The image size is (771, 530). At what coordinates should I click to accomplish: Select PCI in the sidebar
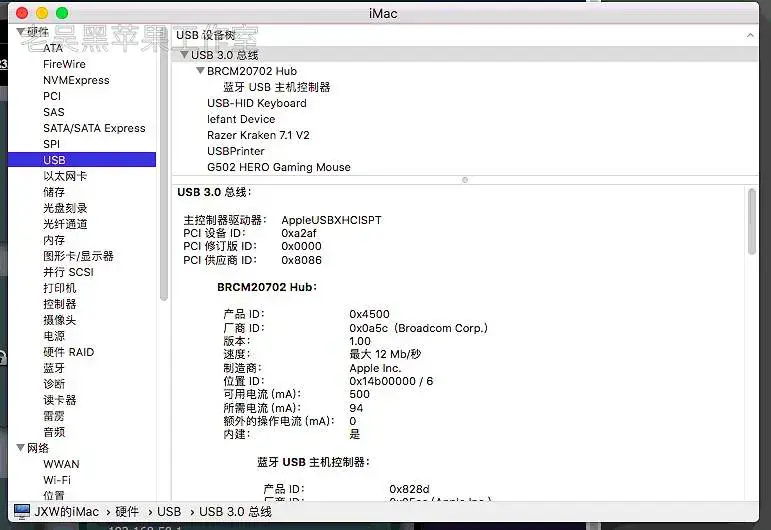[52, 96]
